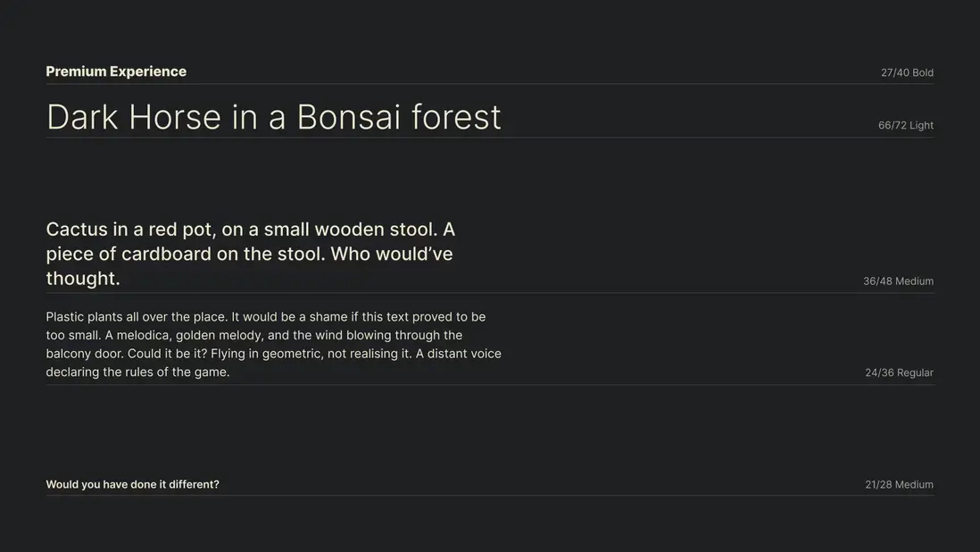This screenshot has height=552, width=980.
Task: Click the 24/36 Regular size label
Action: pos(899,372)
